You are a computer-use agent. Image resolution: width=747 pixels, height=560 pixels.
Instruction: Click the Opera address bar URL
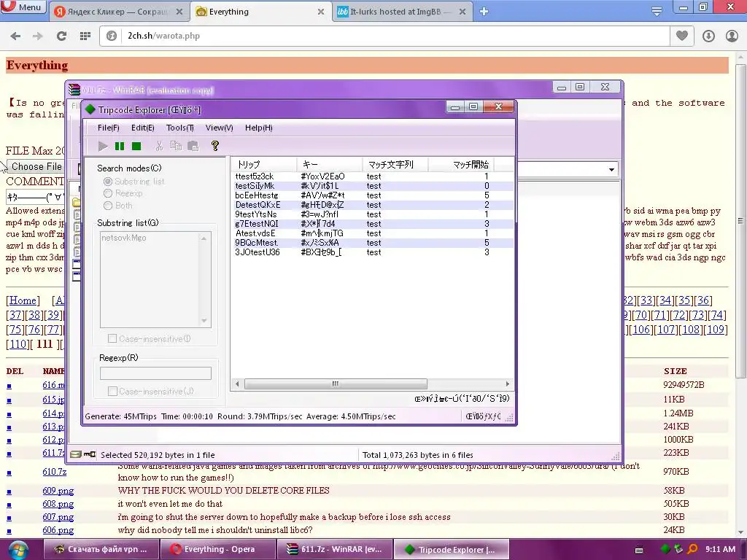pyautogui.click(x=163, y=36)
